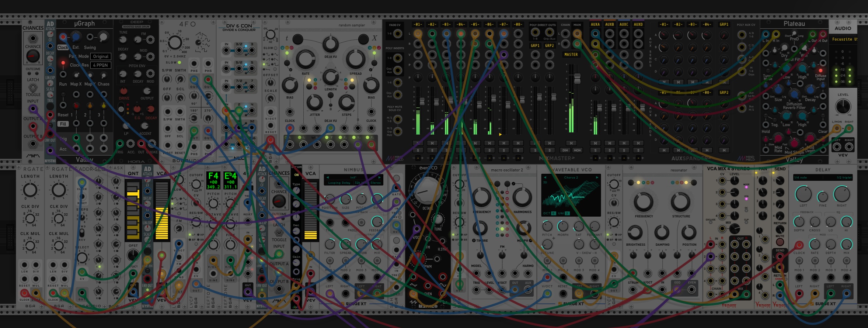Open the 'Chorus 2' wavetable menu
The width and height of the screenshot is (868, 328).
pos(571,177)
